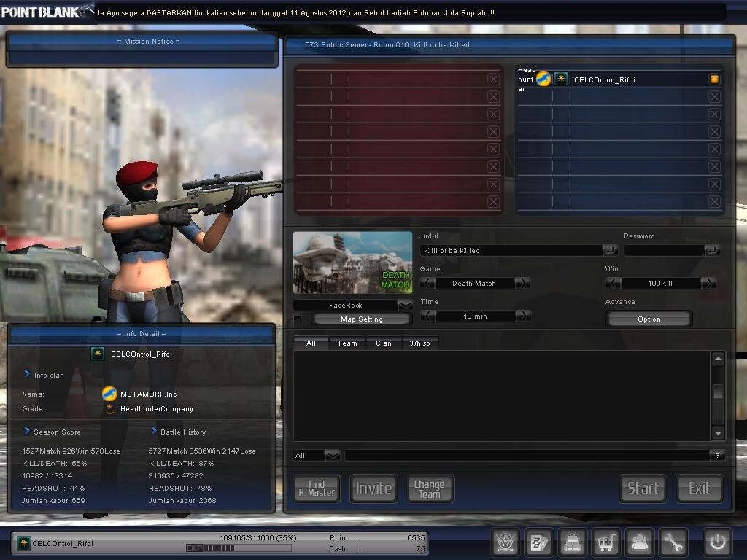Click clan logo beside CELCOntrol_Rifqi slot
Screen dimensions: 747x560
(x=543, y=79)
